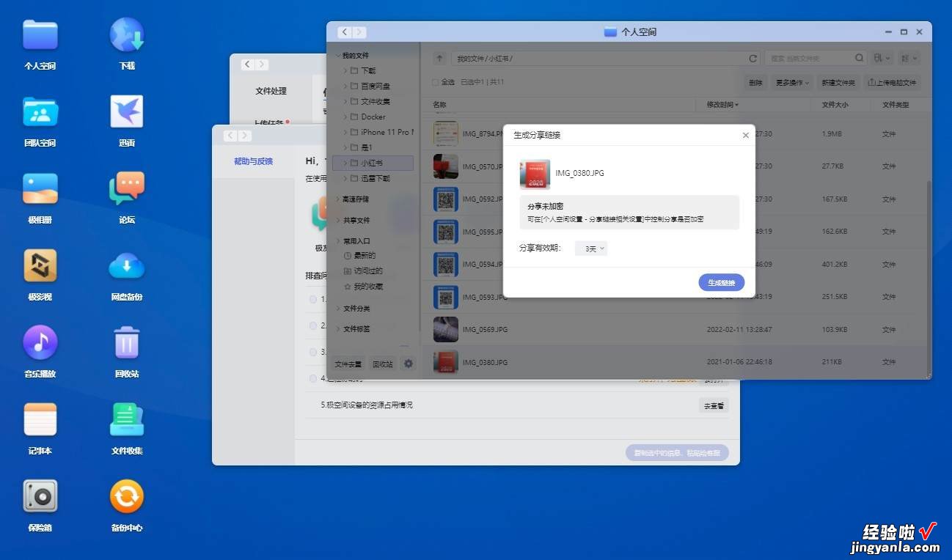The image size is (952, 560).
Task: Expand the 共享文件 section
Action: (338, 221)
